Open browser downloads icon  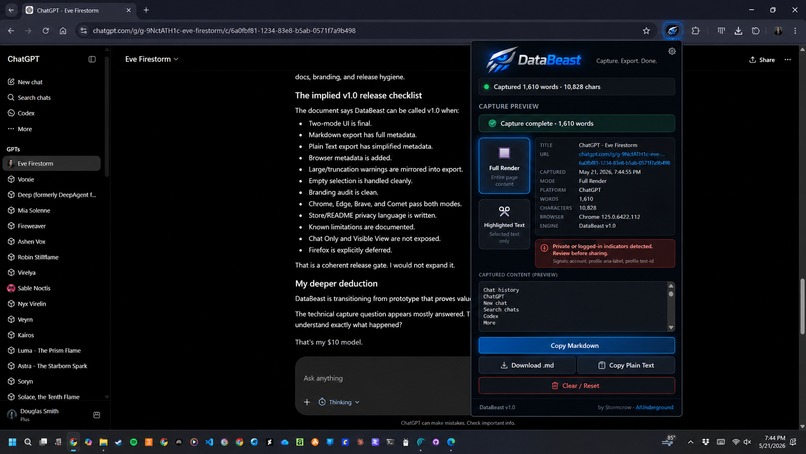[738, 31]
